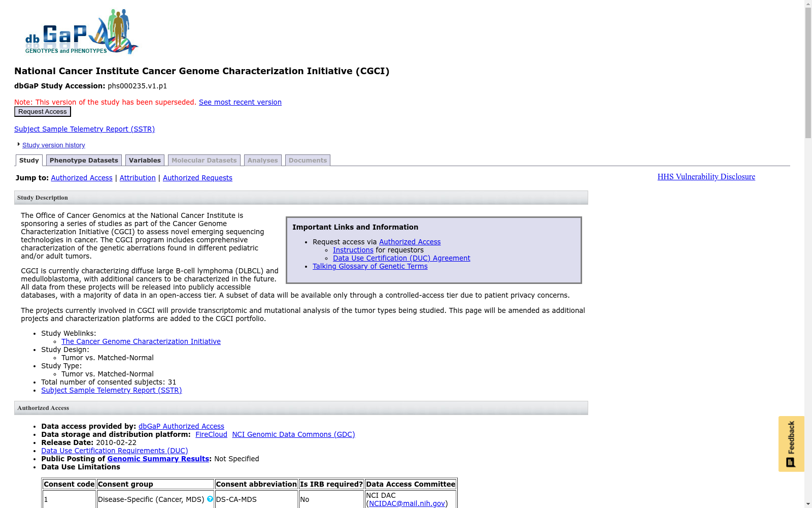Screen dimensions: 812x508
Task: Open Genomic Summary Results link
Action: pyautogui.click(x=158, y=459)
